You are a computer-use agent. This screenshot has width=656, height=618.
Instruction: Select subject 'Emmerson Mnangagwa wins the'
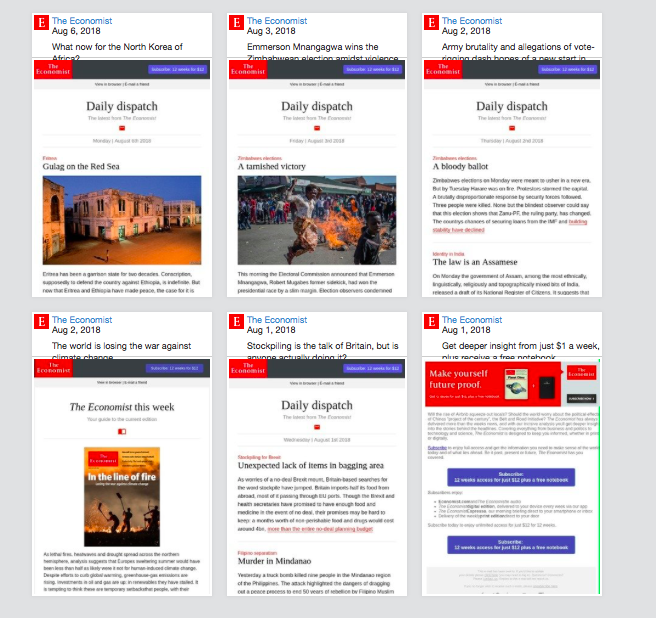313,47
